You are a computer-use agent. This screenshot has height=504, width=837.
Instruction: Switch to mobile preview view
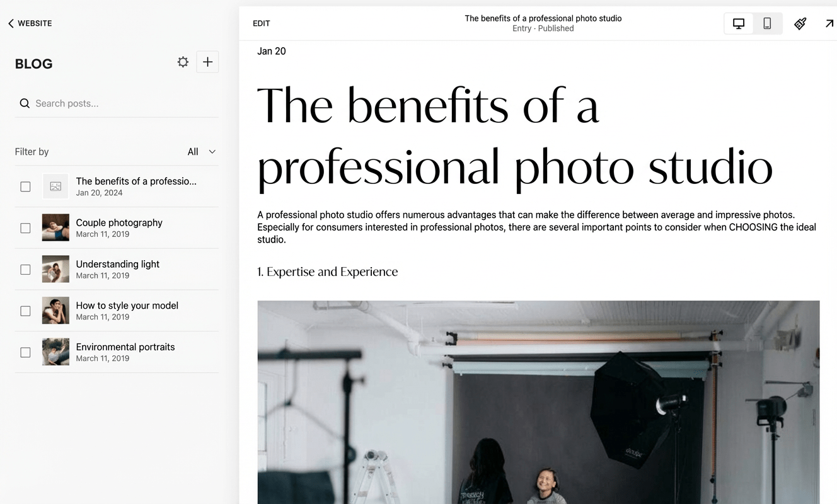(x=767, y=23)
